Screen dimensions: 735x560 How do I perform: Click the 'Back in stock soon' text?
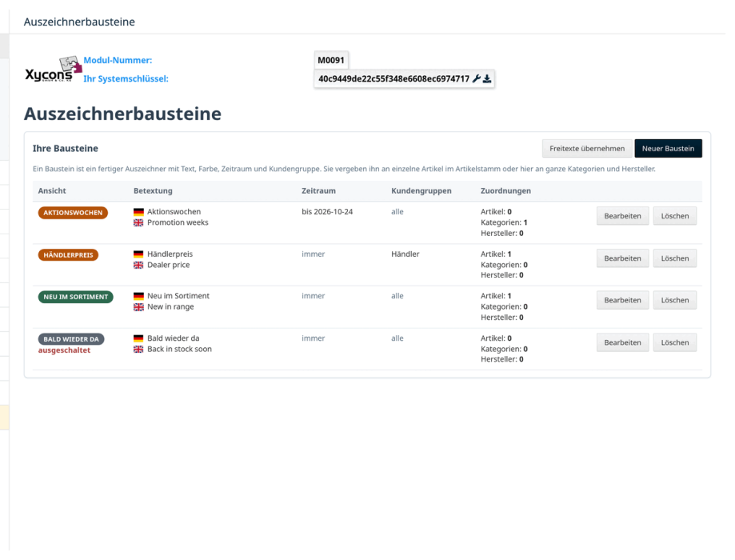pyautogui.click(x=179, y=349)
